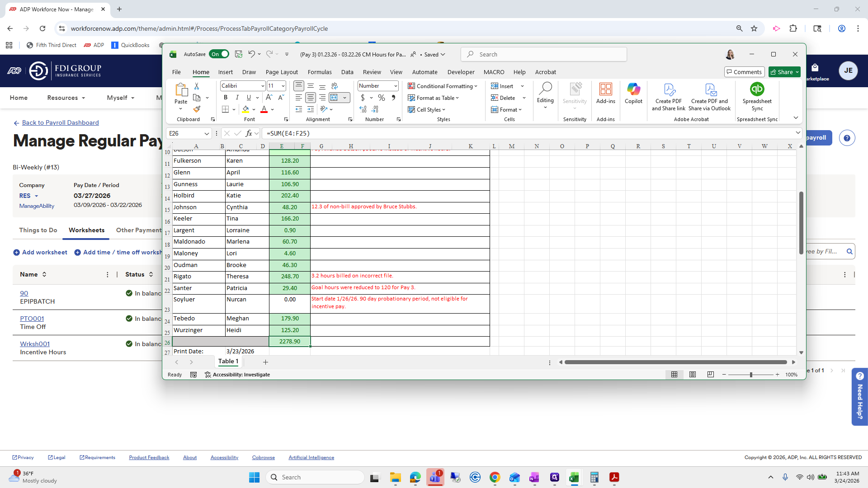Switch to Things to Do tab
This screenshot has height=488, width=868.
pyautogui.click(x=38, y=230)
